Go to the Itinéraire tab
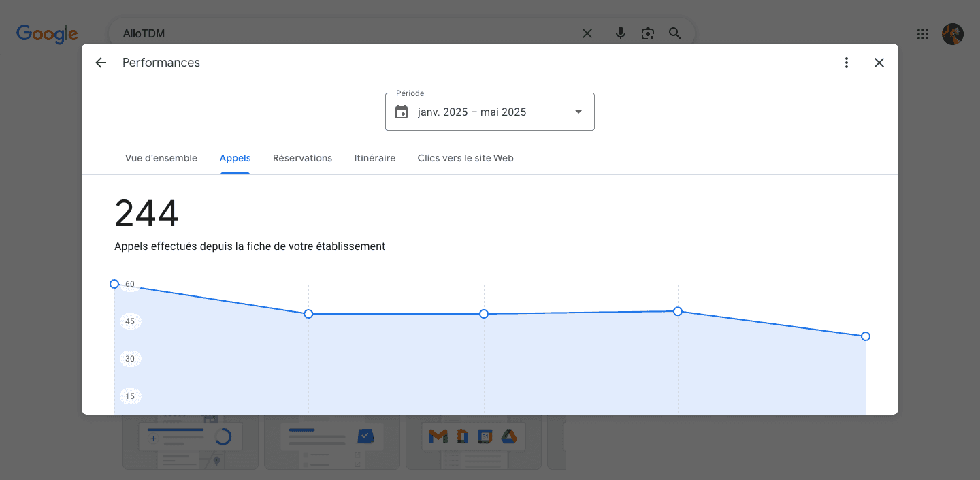 (x=374, y=158)
